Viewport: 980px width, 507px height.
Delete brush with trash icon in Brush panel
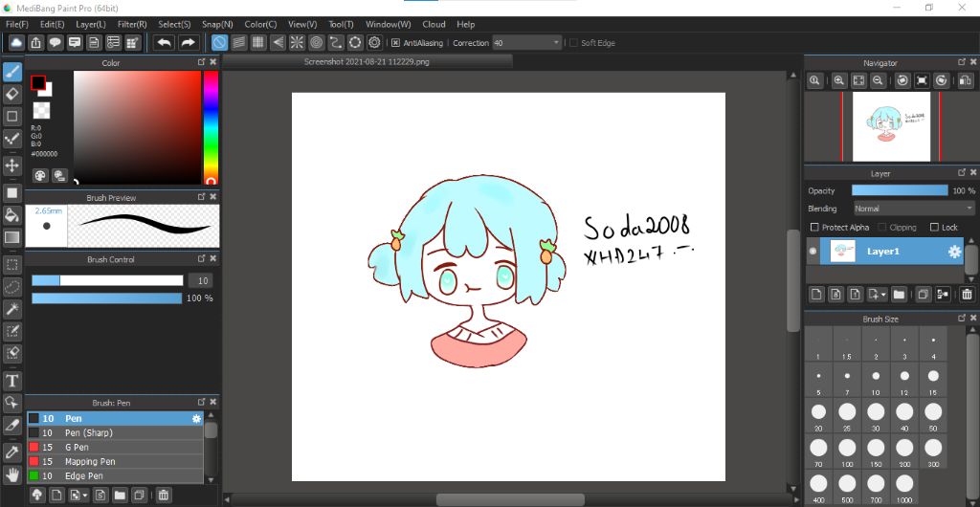163,496
